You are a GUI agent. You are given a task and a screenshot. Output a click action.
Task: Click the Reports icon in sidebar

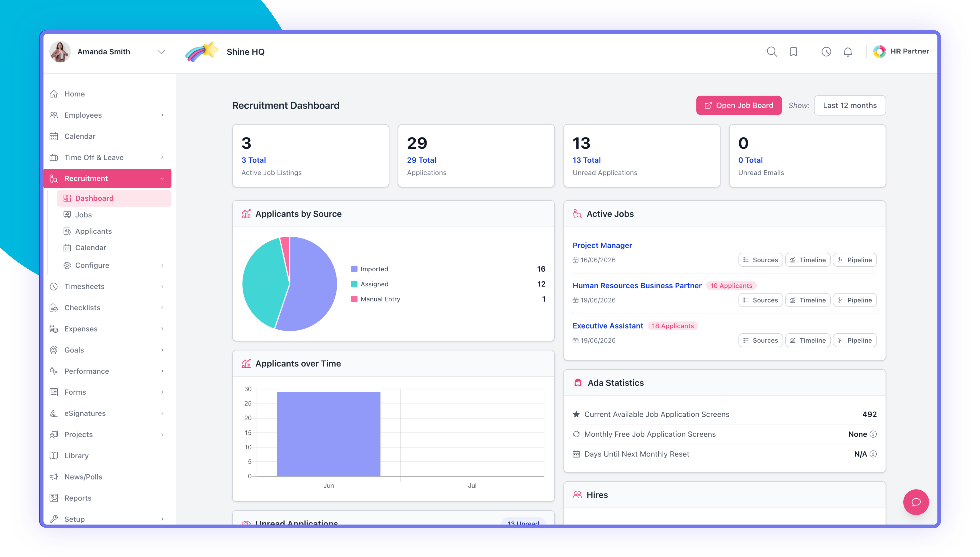click(x=53, y=498)
